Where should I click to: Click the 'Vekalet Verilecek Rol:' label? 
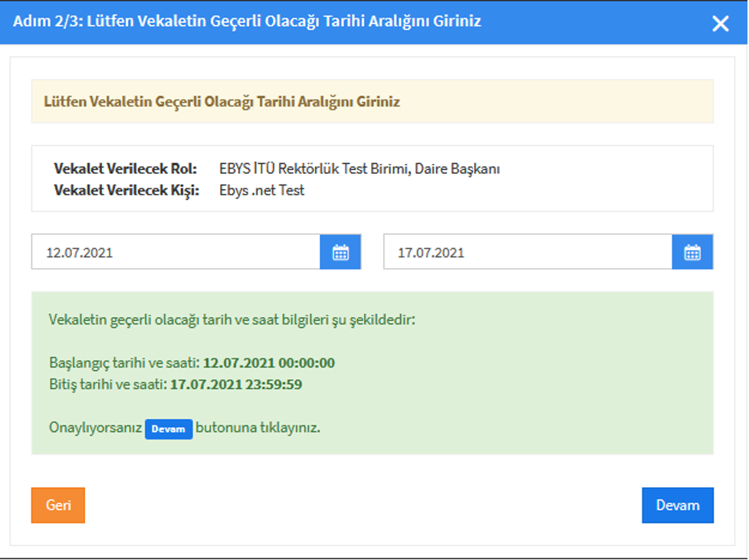pyautogui.click(x=125, y=169)
